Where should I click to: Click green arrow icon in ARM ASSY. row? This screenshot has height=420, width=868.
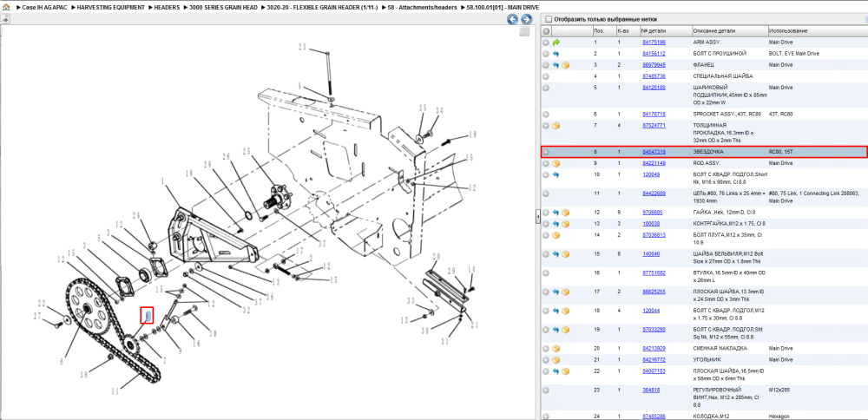tap(556, 42)
